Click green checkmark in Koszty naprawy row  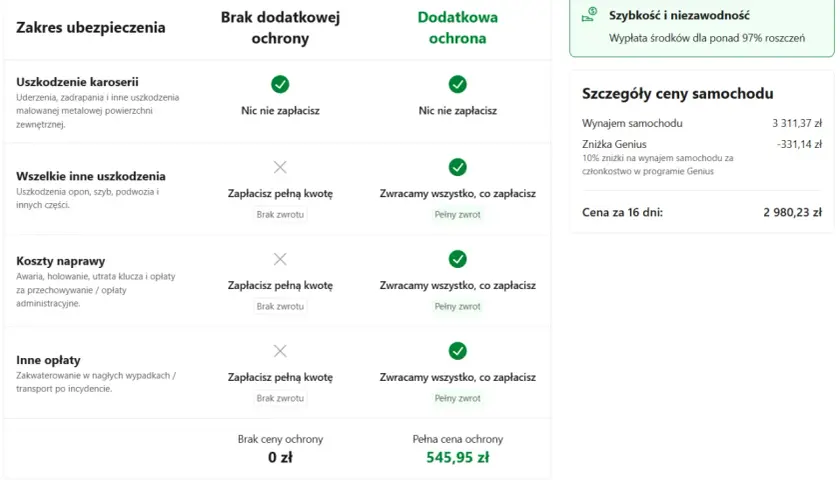click(458, 259)
